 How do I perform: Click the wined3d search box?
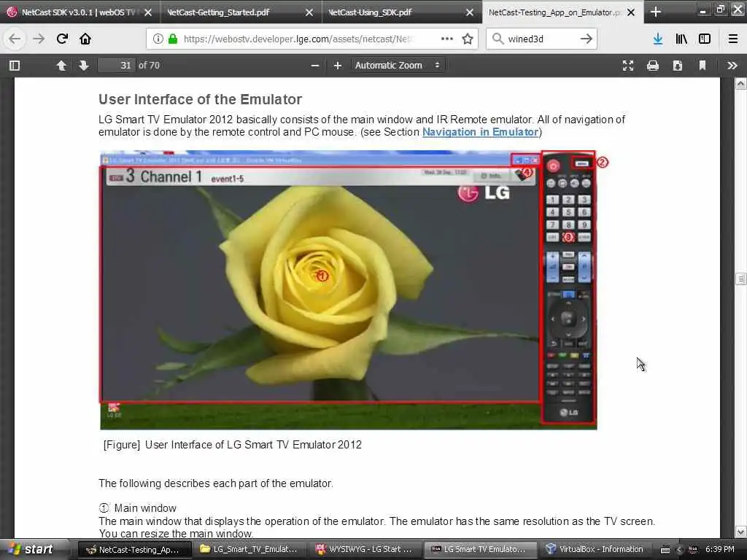[x=541, y=39]
